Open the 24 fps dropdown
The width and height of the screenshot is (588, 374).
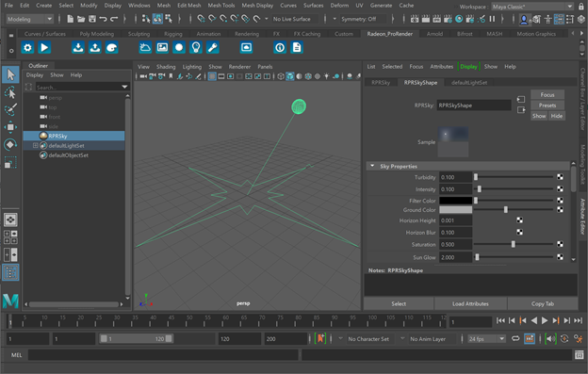(486, 339)
